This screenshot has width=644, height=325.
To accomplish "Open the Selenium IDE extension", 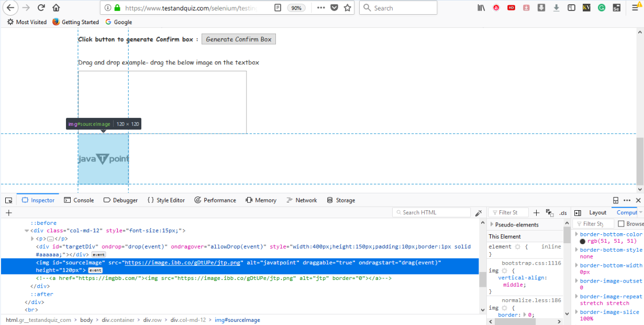I will [x=616, y=8].
